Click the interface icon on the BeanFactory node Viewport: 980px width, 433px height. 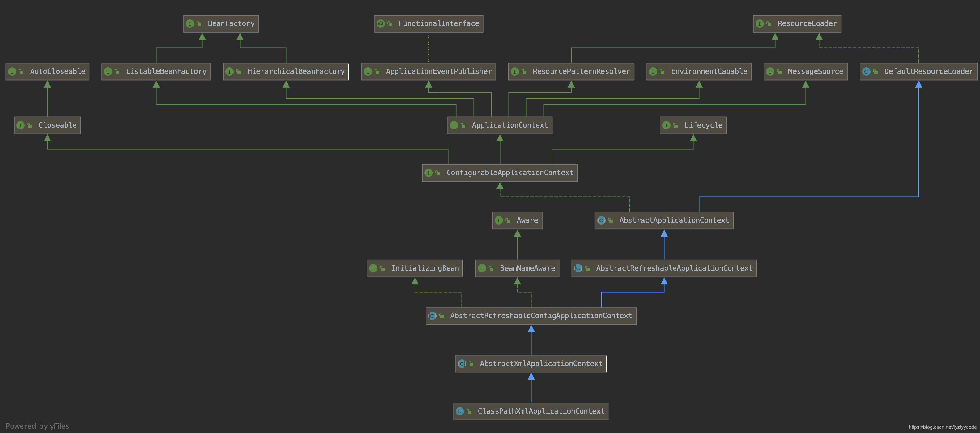(x=190, y=23)
